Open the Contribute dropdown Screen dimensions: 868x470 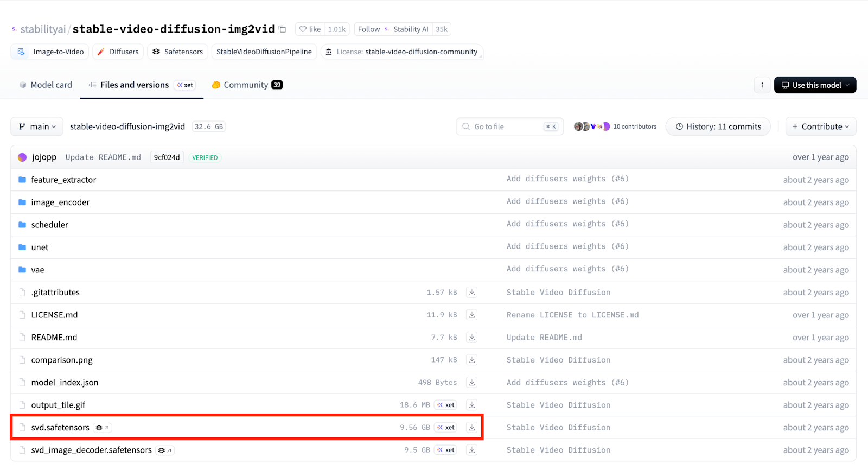pos(820,126)
